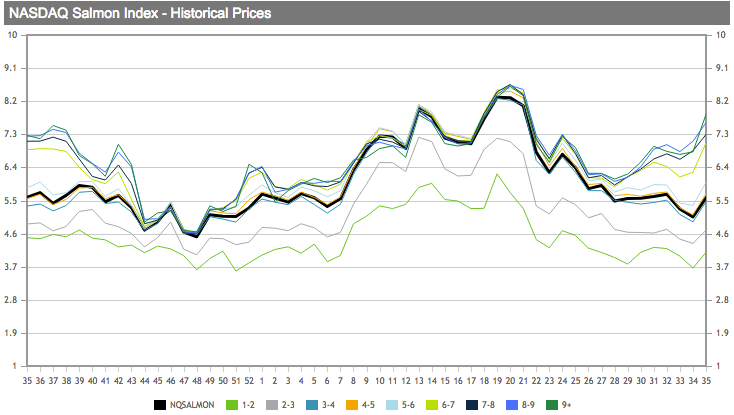Toggle the 8-9 series legend label
This screenshot has width=734, height=415.
coord(528,405)
